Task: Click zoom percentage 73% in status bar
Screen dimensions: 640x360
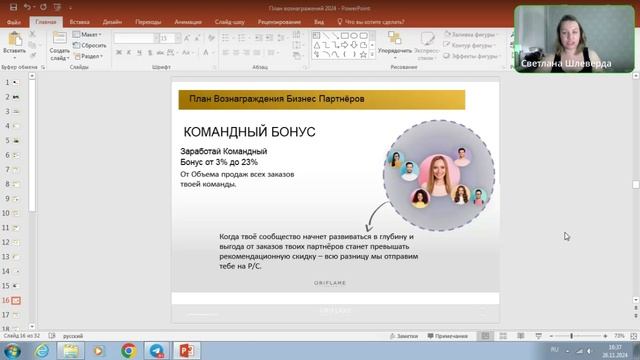Action: pyautogui.click(x=619, y=336)
